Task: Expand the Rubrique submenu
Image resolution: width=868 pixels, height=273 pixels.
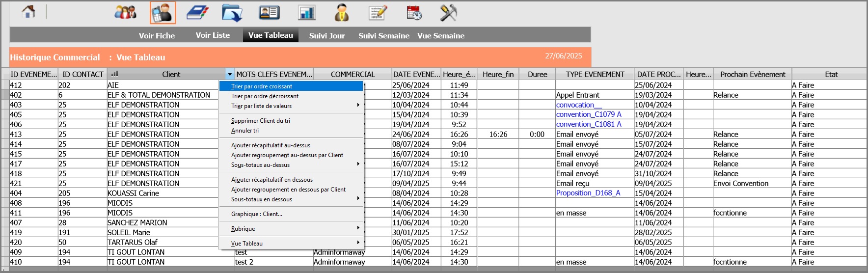Action: click(x=291, y=229)
